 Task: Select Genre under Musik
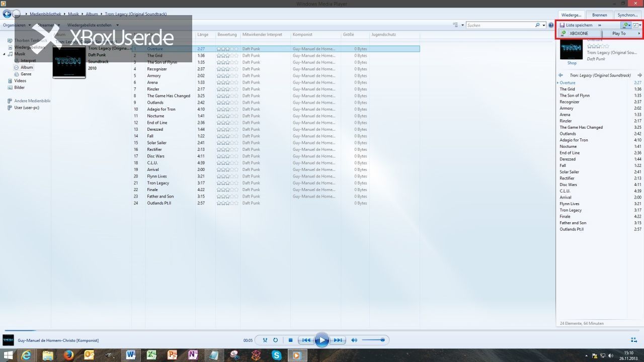point(26,74)
